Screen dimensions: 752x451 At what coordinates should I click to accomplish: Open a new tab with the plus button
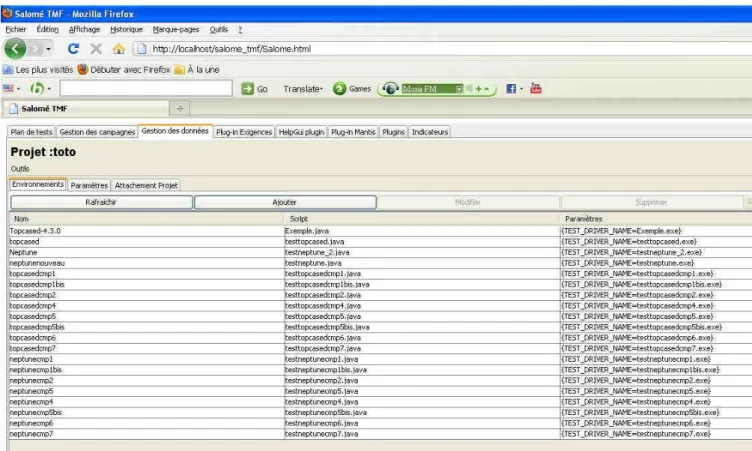(180, 108)
